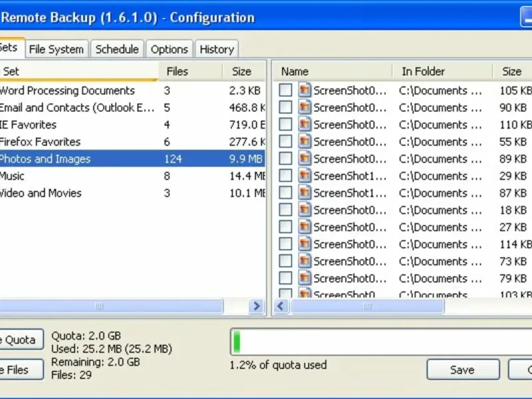This screenshot has width=532, height=399.
Task: Toggle the checkbox of the 73 KB file
Action: (285, 261)
